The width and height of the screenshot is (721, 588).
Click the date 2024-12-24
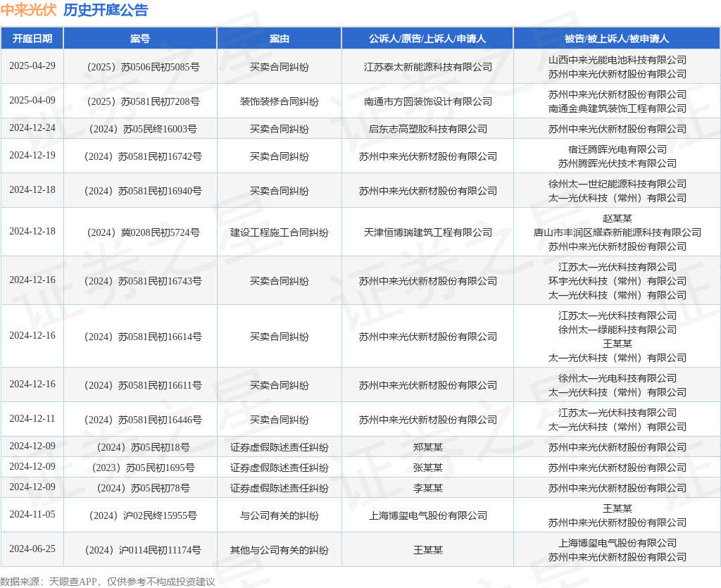(x=32, y=127)
